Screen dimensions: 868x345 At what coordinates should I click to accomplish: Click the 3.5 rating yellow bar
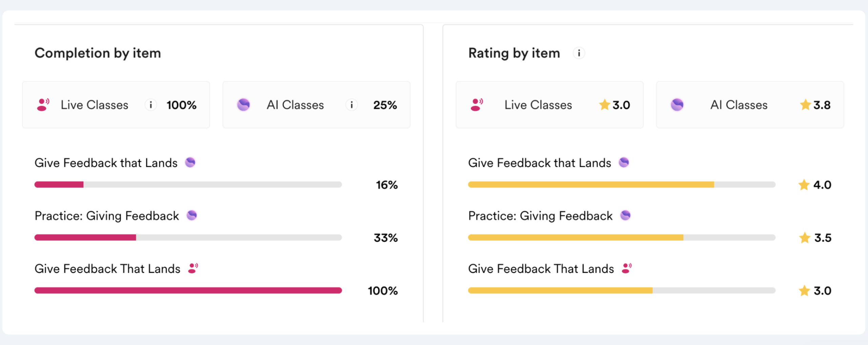[x=622, y=238]
